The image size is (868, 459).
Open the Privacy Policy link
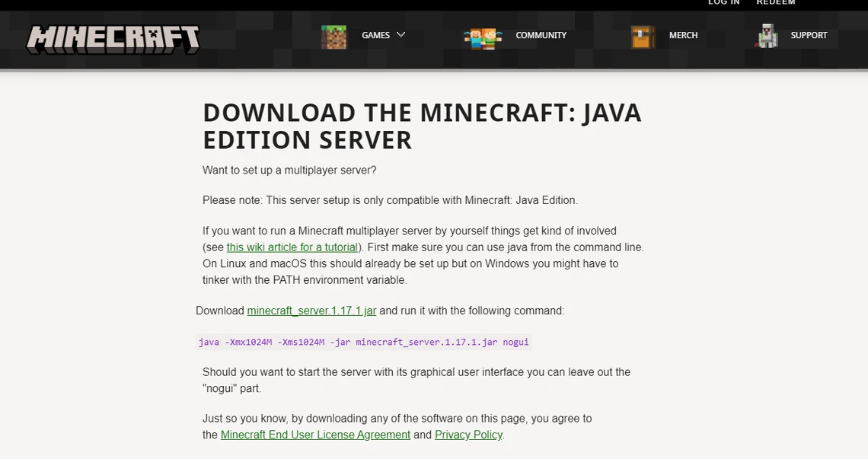(x=468, y=435)
